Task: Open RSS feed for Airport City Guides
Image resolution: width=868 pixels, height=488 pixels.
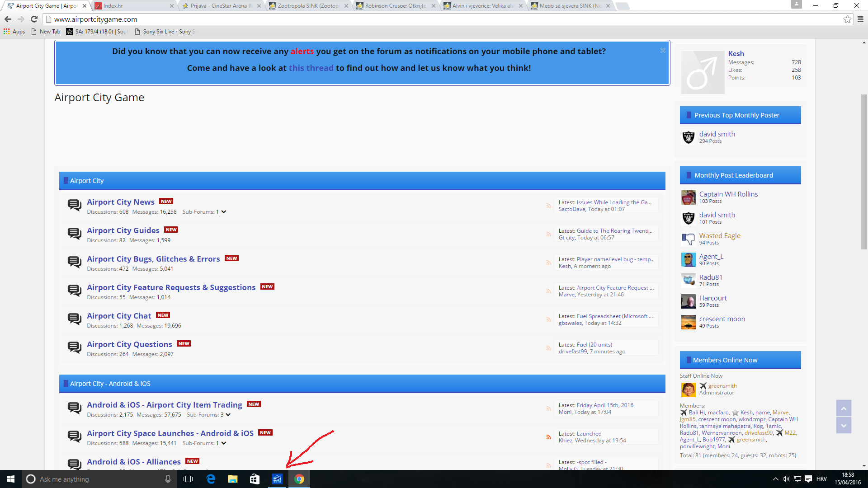Action: tap(548, 234)
